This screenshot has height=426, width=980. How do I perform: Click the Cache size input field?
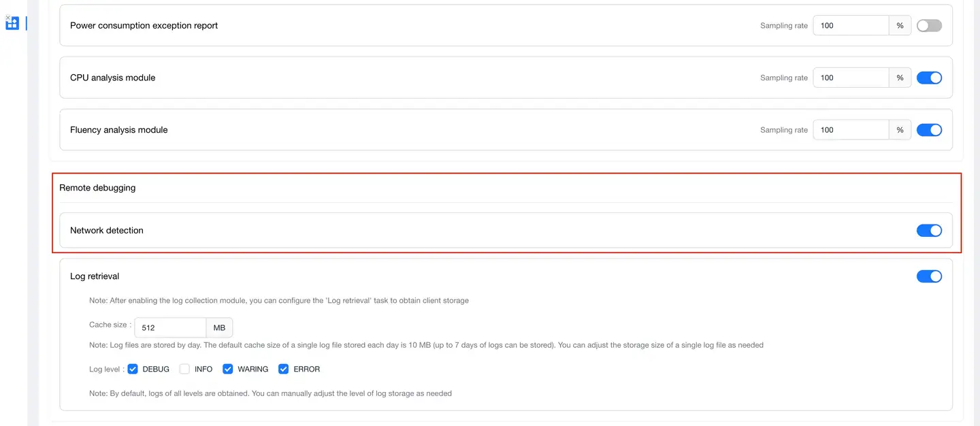pos(170,328)
